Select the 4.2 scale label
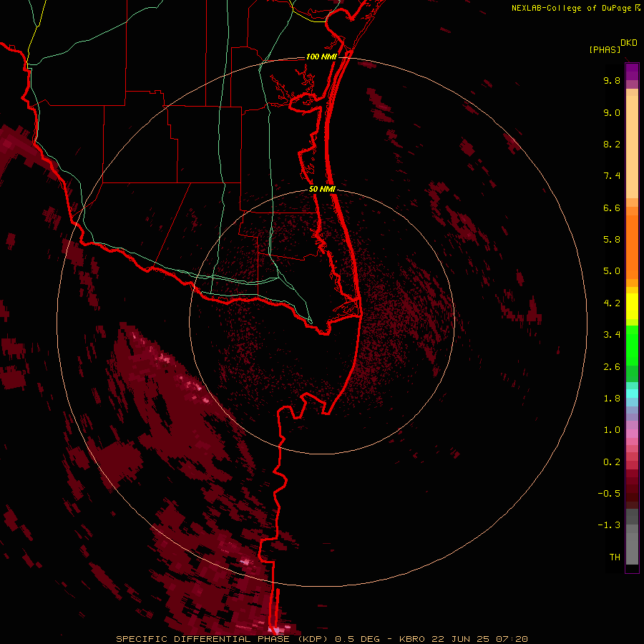644x644 pixels. (x=612, y=303)
